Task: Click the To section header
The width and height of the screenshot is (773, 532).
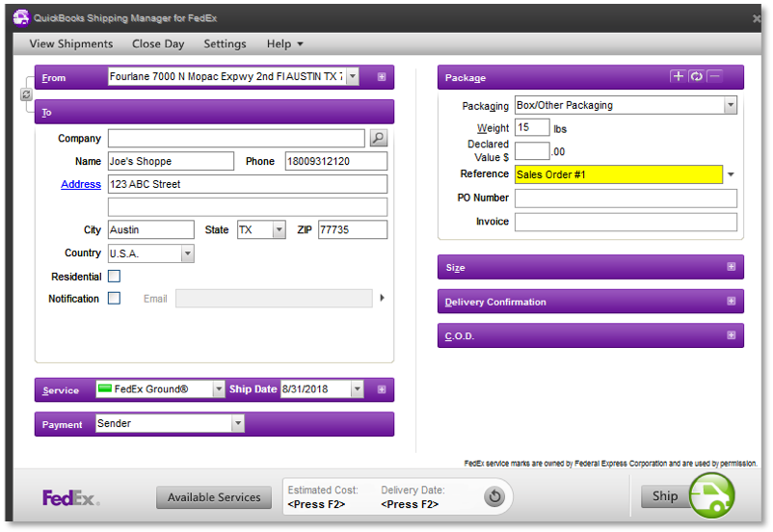Action: (x=214, y=112)
